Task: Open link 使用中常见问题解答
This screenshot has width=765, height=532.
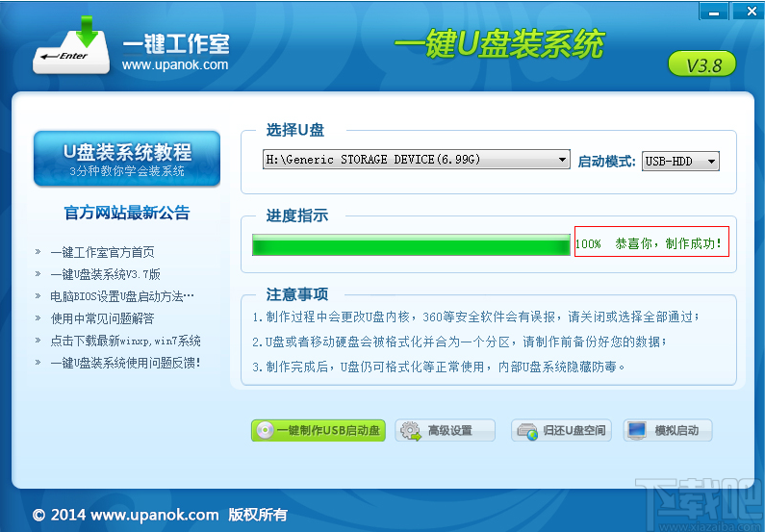Action: (102, 318)
